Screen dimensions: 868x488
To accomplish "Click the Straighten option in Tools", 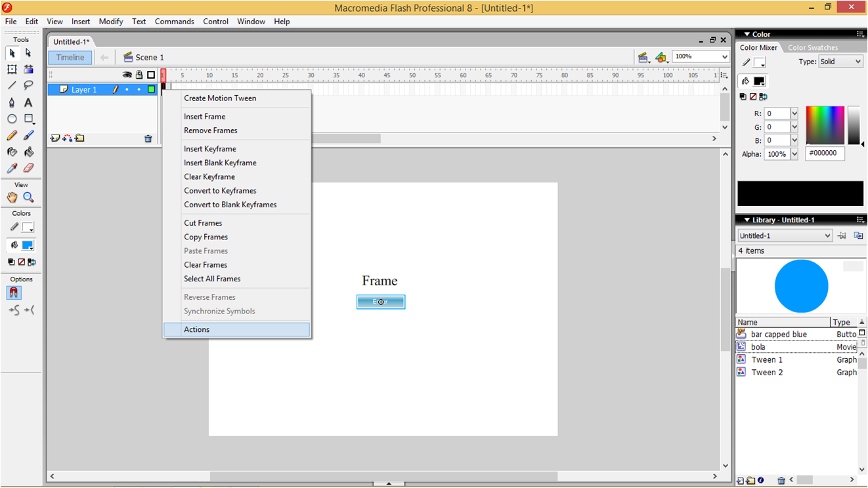I will (29, 310).
